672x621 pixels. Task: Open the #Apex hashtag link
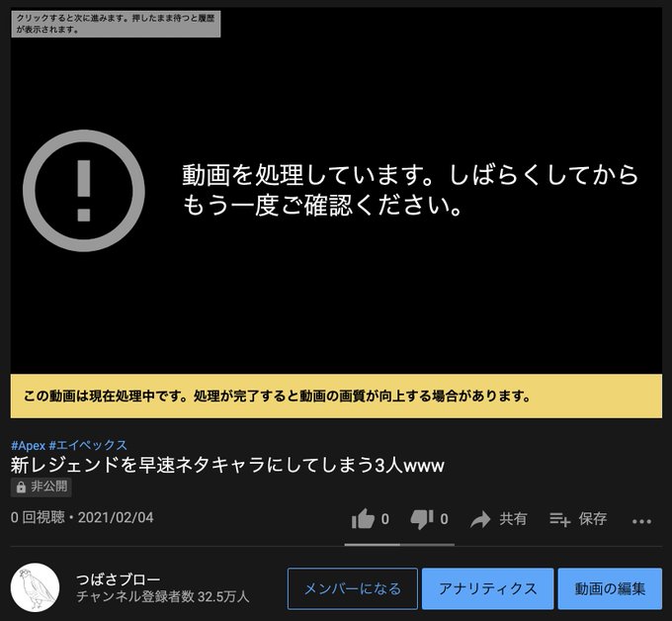[x=28, y=446]
